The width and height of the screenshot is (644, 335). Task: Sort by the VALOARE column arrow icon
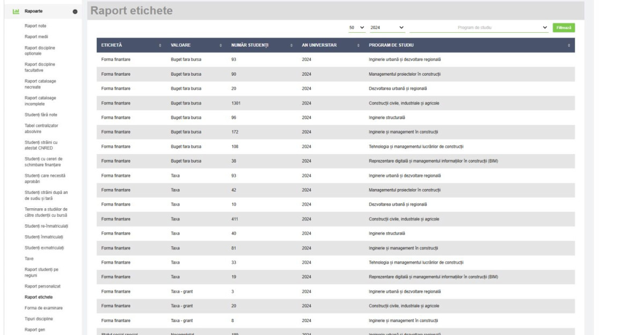point(221,45)
